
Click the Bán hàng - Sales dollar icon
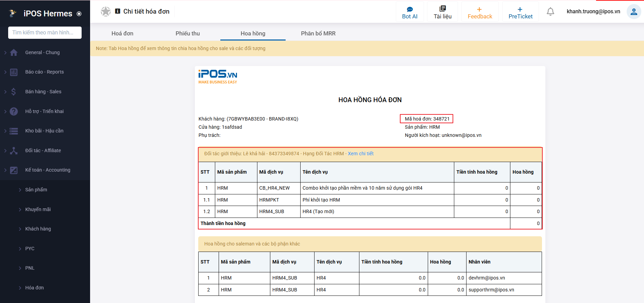click(x=14, y=92)
